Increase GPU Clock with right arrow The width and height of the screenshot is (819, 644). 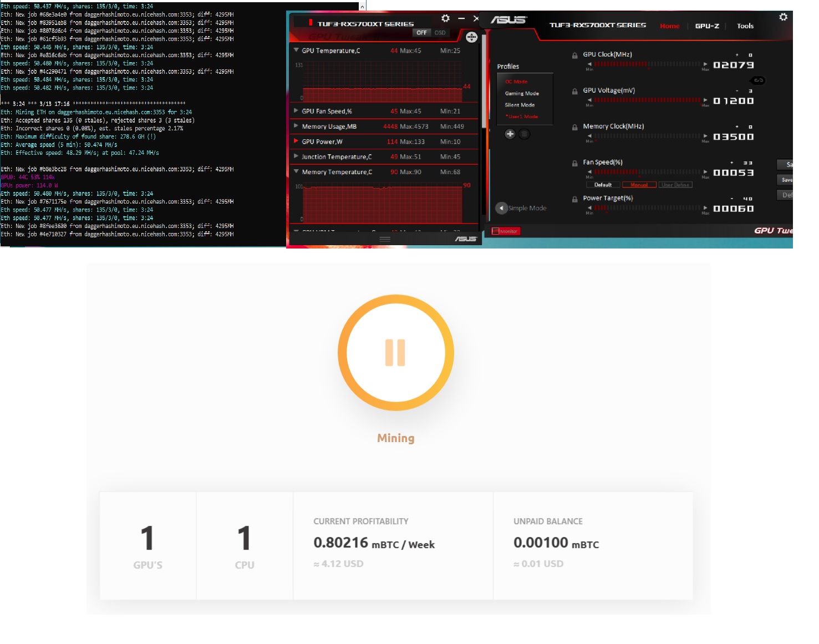click(x=705, y=64)
